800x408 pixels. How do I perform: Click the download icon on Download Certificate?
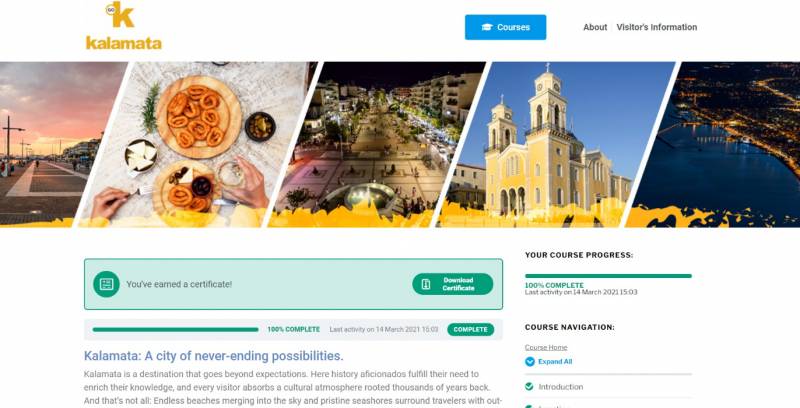(x=426, y=284)
